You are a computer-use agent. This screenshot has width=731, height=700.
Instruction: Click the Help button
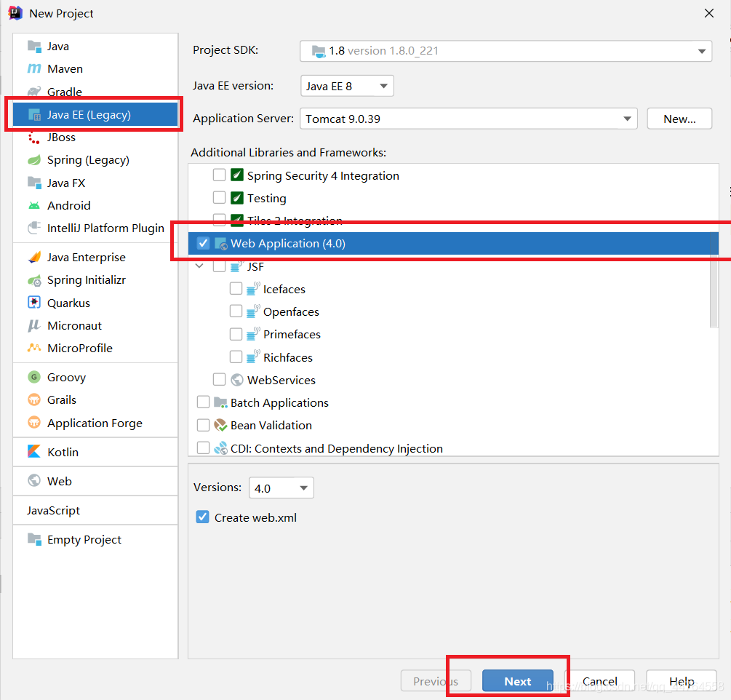point(682,681)
